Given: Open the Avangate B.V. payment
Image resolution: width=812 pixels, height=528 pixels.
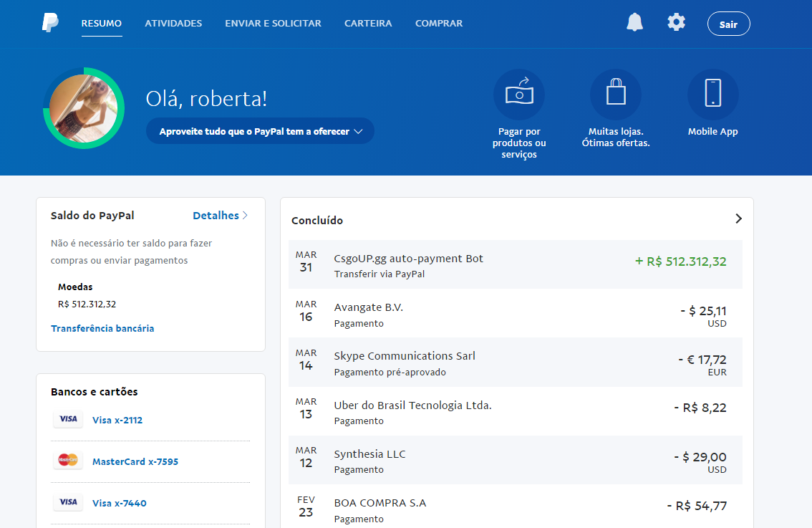Looking at the screenshot, I should tap(516, 314).
